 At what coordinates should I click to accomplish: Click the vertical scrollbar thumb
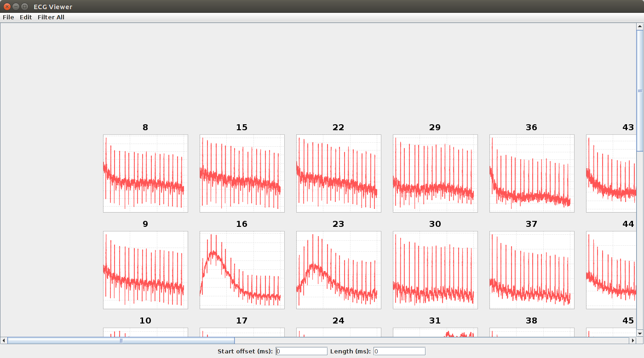tap(640, 91)
